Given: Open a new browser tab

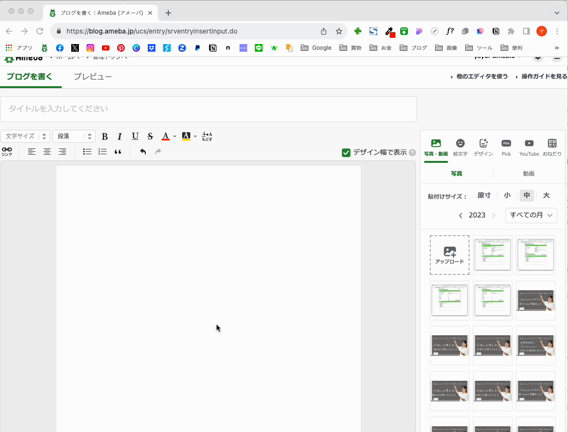Looking at the screenshot, I should click(168, 13).
